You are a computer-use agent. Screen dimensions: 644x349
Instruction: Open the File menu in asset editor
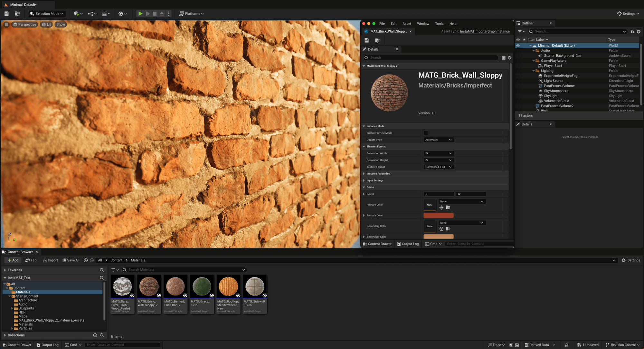(x=382, y=23)
